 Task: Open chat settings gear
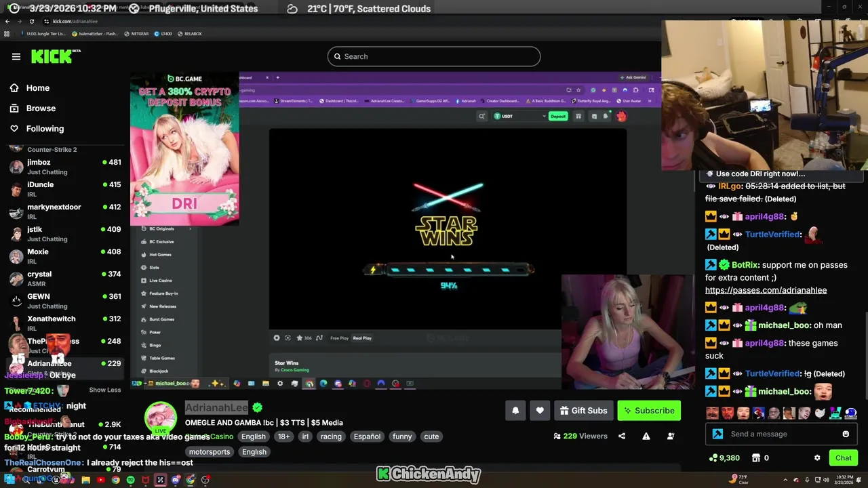817,458
